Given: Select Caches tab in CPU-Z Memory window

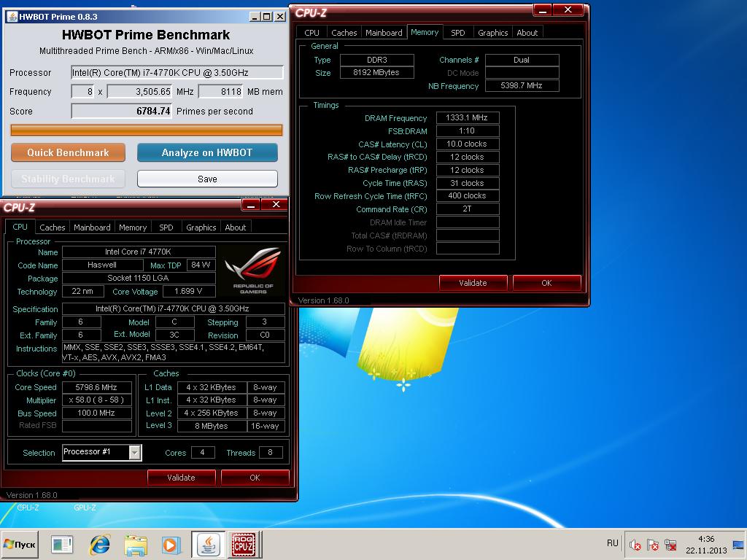Looking at the screenshot, I should (344, 33).
